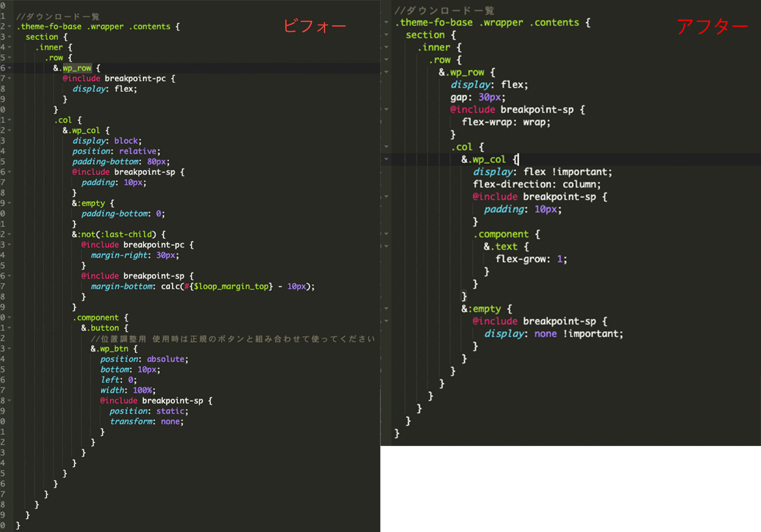Fold the &.text block
761x532 pixels.
(386, 247)
